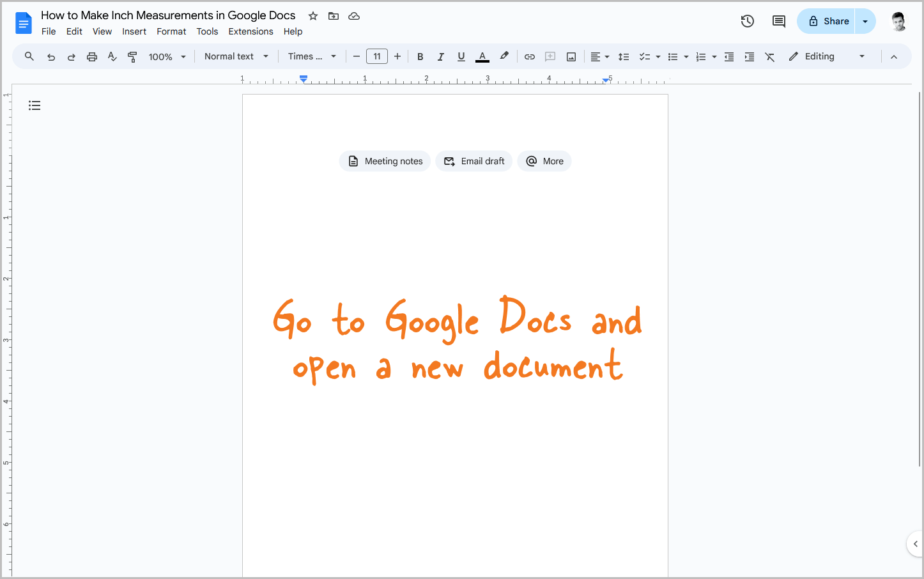This screenshot has height=579, width=924.
Task: Increase indent
Action: coord(750,57)
